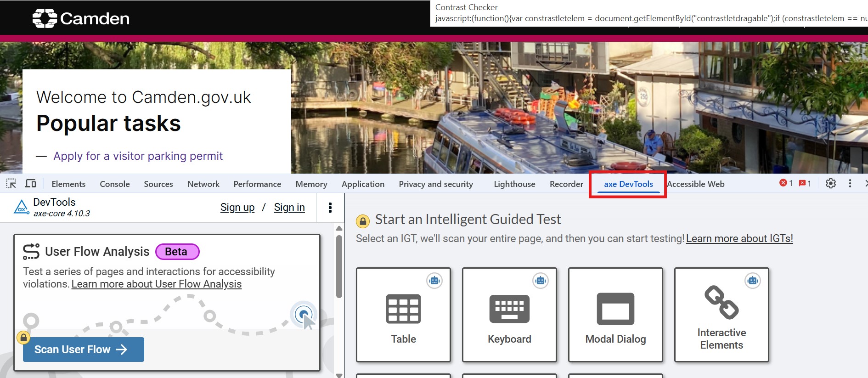This screenshot has width=868, height=378.
Task: Open the DevTools customize three-dot menu
Action: click(x=850, y=184)
